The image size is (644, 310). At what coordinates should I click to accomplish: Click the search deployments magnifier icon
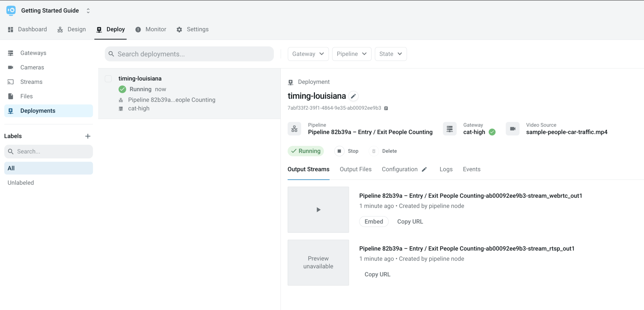coord(111,54)
